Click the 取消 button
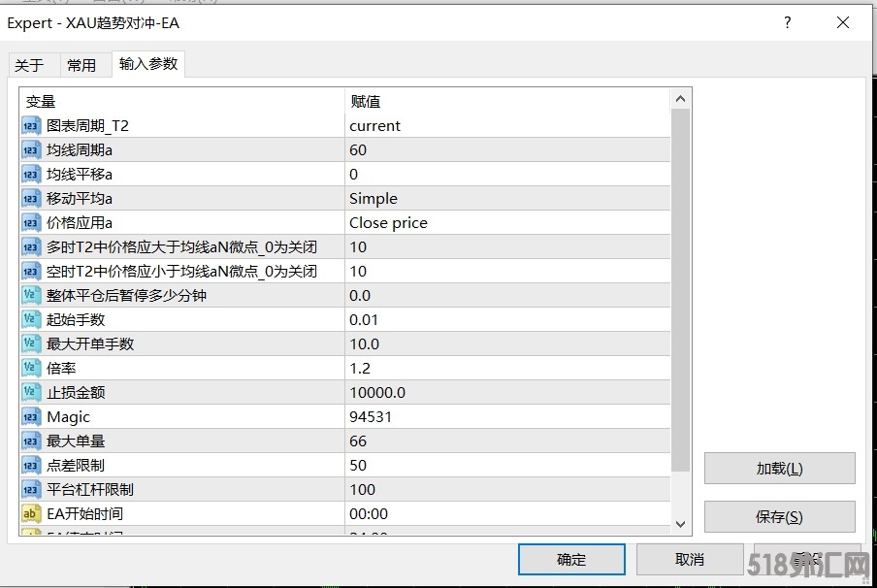Screen dimensions: 877x588 point(690,559)
